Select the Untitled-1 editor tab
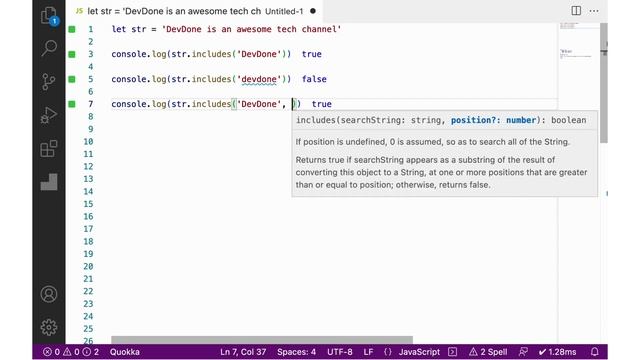 (195, 11)
